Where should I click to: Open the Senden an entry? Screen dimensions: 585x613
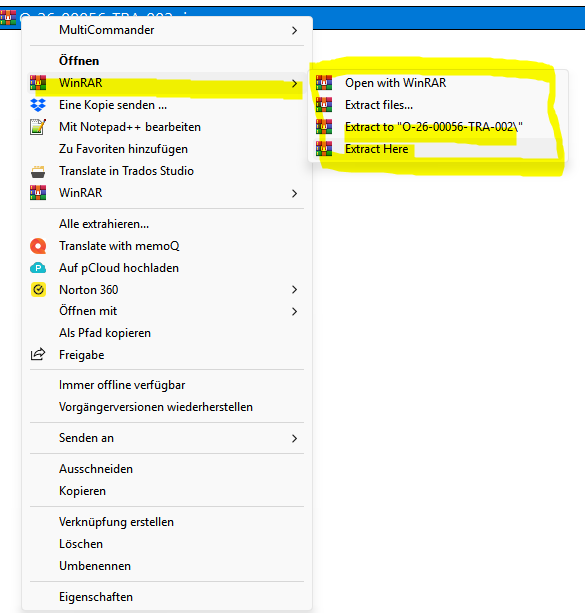point(167,438)
